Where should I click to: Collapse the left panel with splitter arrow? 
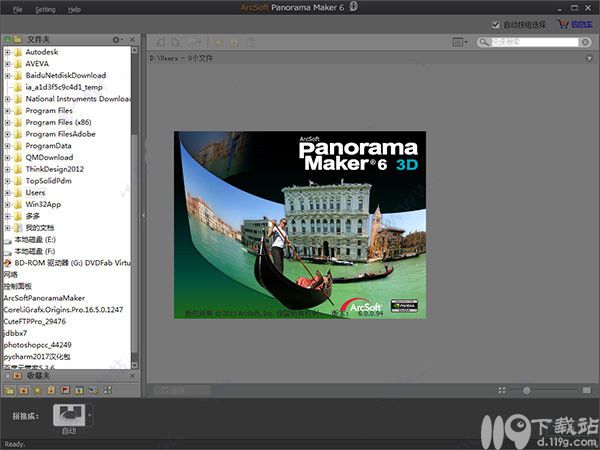(143, 215)
